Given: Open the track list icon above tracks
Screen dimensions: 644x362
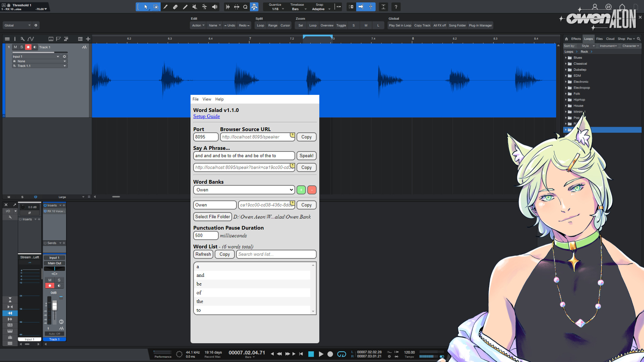Looking at the screenshot, I should (x=7, y=39).
